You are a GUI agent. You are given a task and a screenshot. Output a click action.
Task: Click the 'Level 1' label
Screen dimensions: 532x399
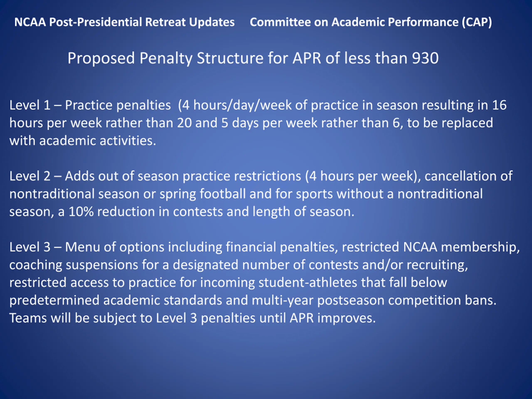[30, 105]
